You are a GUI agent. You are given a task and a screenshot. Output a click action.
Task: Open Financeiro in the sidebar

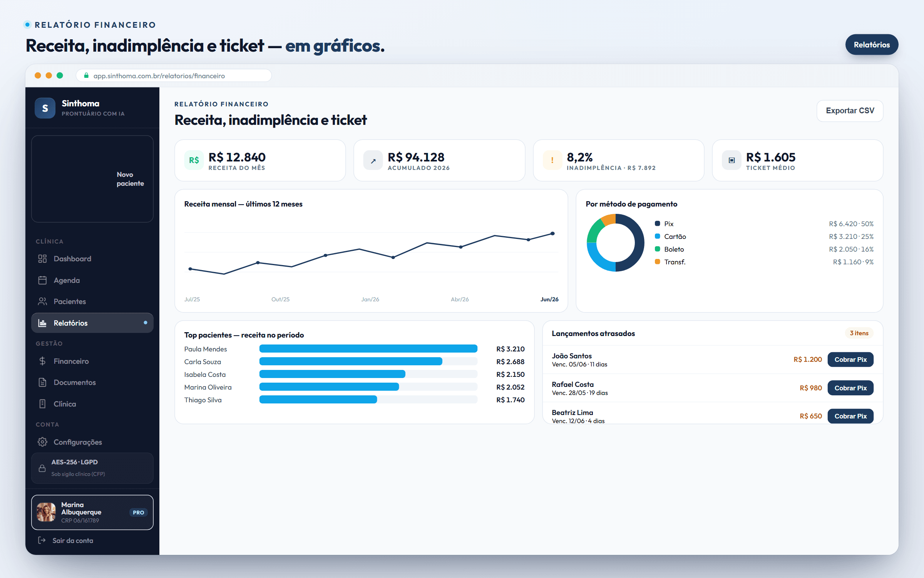tap(92, 361)
